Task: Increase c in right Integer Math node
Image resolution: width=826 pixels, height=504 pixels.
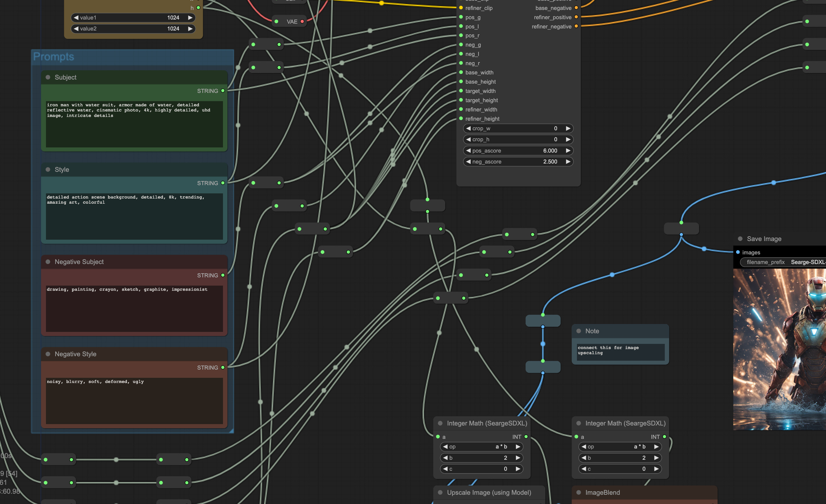Action: 656,469
